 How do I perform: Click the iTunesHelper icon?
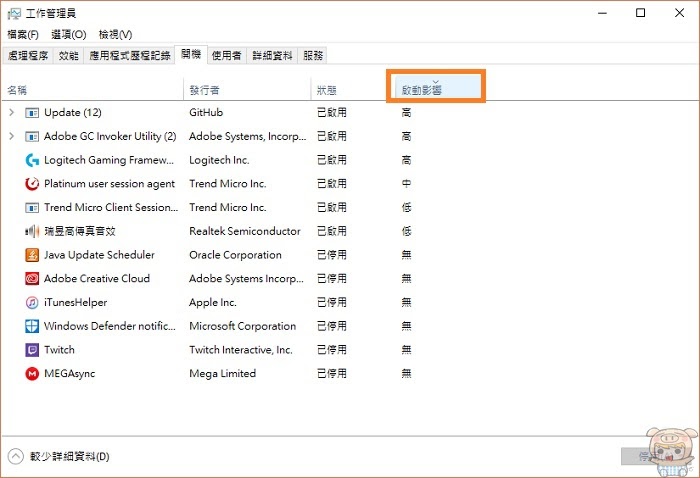pos(32,303)
